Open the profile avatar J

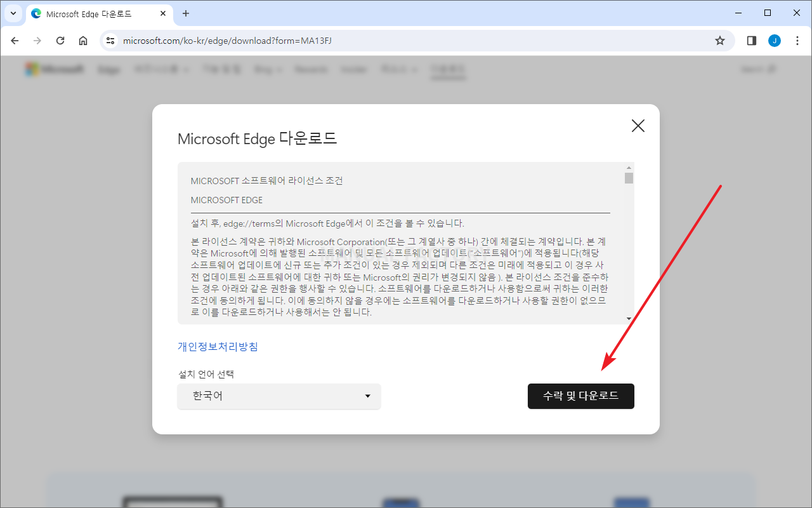[x=775, y=41]
